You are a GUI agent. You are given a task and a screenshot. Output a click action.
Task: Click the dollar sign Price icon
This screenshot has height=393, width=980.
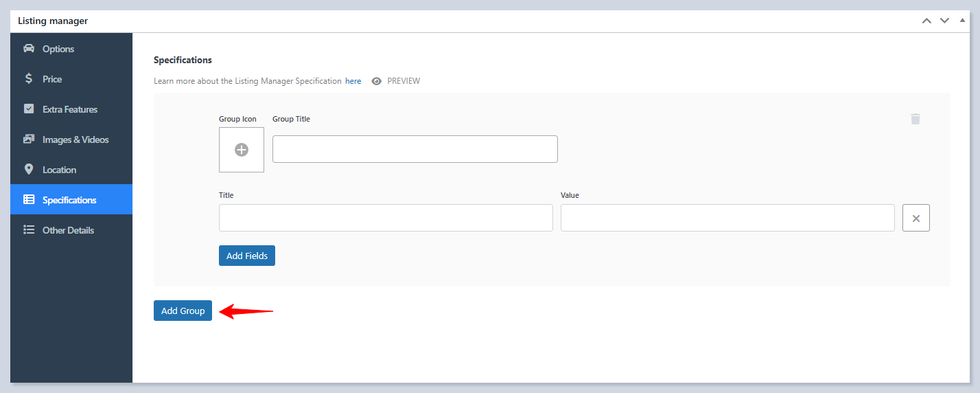tap(29, 79)
